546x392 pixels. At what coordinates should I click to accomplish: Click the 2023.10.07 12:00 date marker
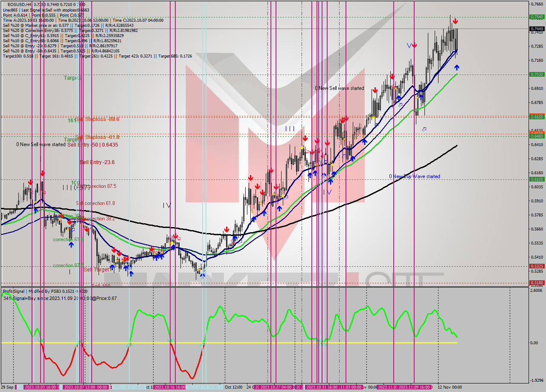tap(81, 387)
